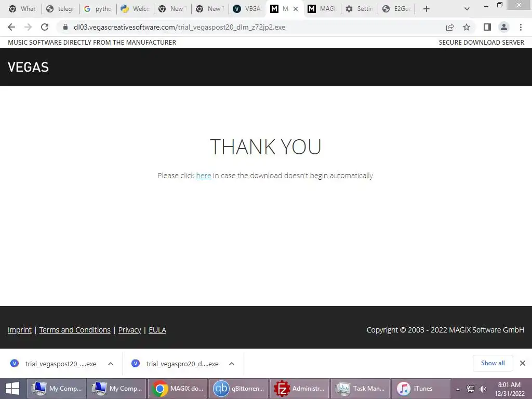
Task: Open the Windows Start menu
Action: (12, 389)
